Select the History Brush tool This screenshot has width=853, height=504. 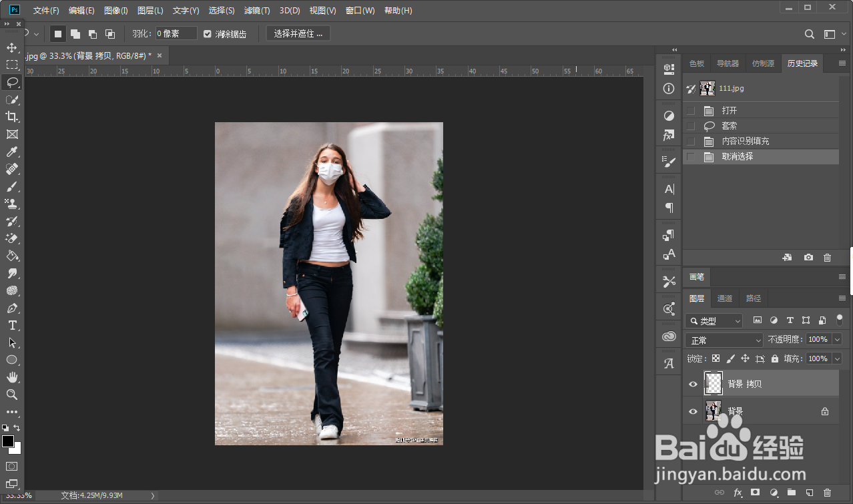[x=12, y=221]
